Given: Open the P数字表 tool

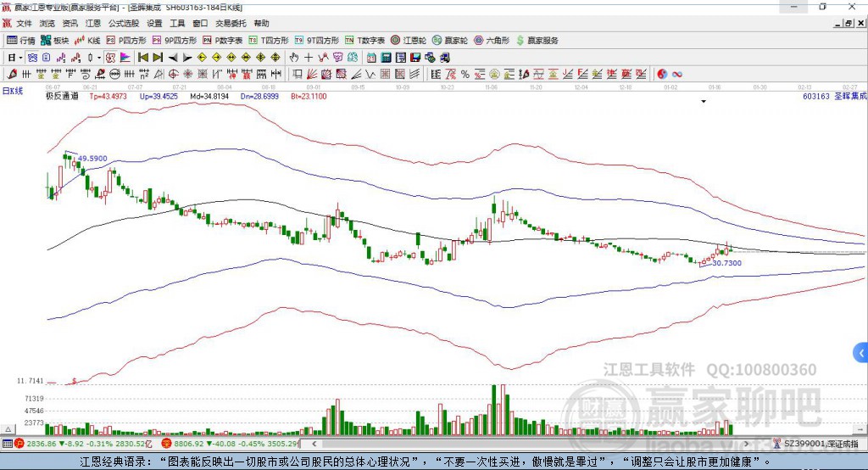Looking at the screenshot, I should [x=222, y=41].
